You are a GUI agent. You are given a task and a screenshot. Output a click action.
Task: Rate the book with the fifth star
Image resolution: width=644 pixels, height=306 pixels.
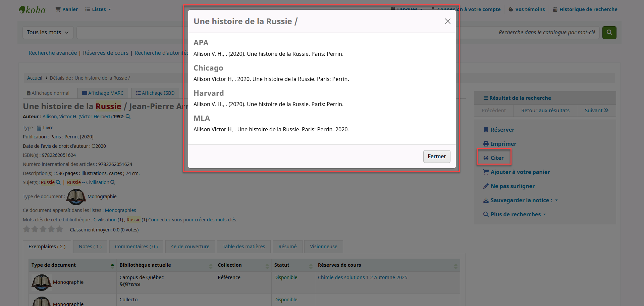(60, 229)
